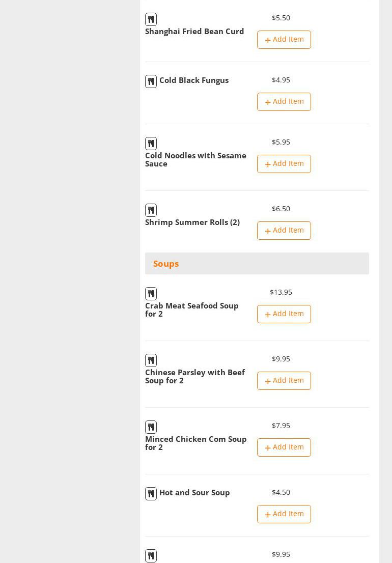Add Hot and Sour Soup to order
Screen dimensions: 392x563
tap(284, 514)
